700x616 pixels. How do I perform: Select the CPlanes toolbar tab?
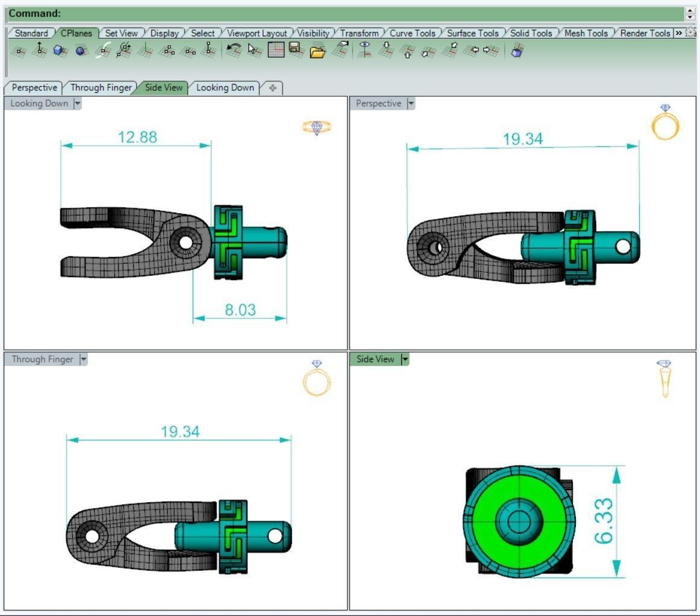tap(77, 33)
